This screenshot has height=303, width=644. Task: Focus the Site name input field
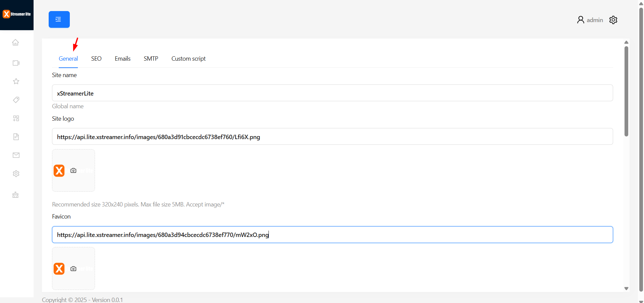click(332, 93)
